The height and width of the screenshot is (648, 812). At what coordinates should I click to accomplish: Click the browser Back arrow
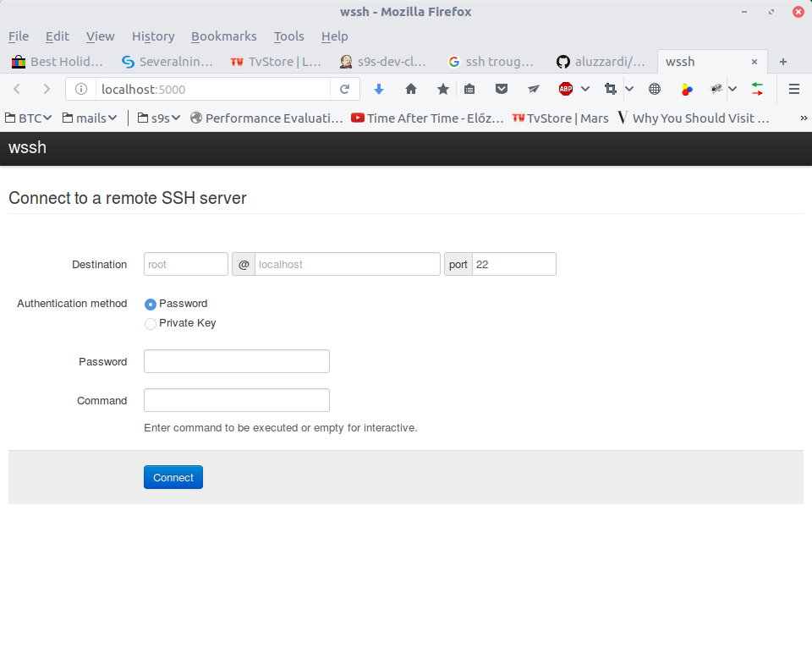pos(17,89)
